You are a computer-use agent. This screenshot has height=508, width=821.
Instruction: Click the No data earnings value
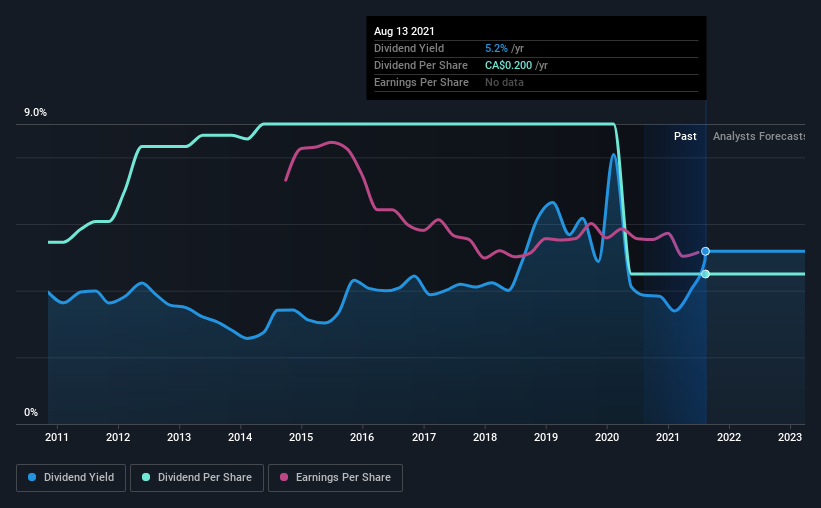(504, 82)
